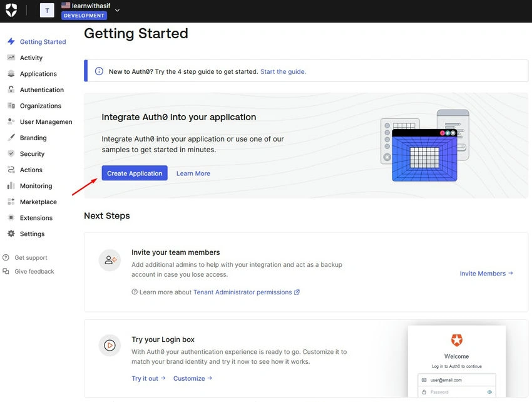532x402 pixels.
Task: Click the Try it out link
Action: 148,378
